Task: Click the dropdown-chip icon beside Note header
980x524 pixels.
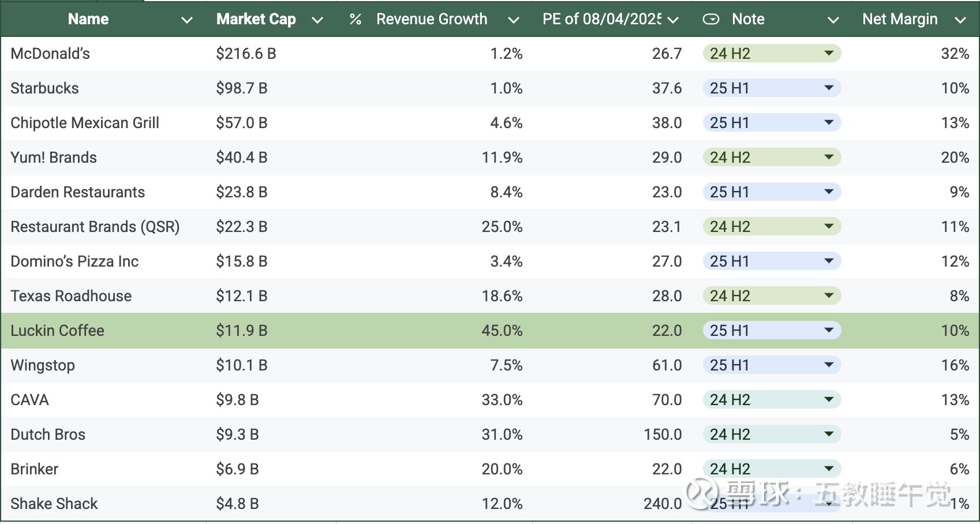Action: pos(711,20)
